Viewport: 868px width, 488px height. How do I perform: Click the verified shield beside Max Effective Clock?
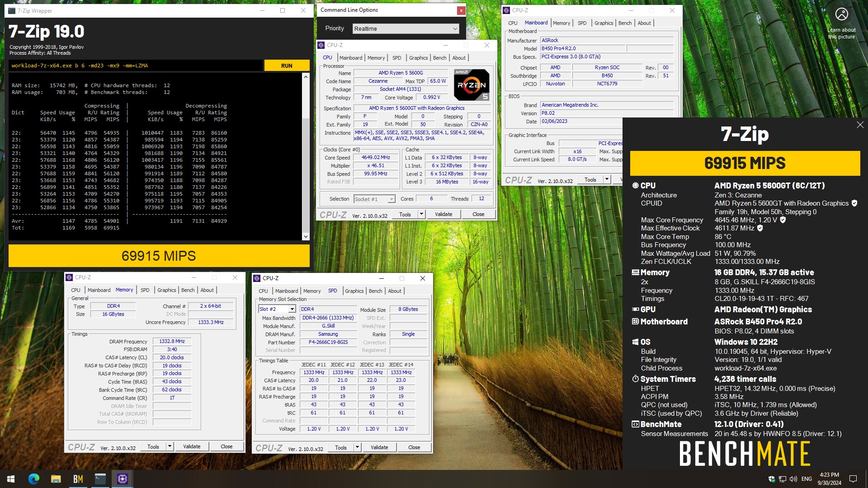click(760, 228)
